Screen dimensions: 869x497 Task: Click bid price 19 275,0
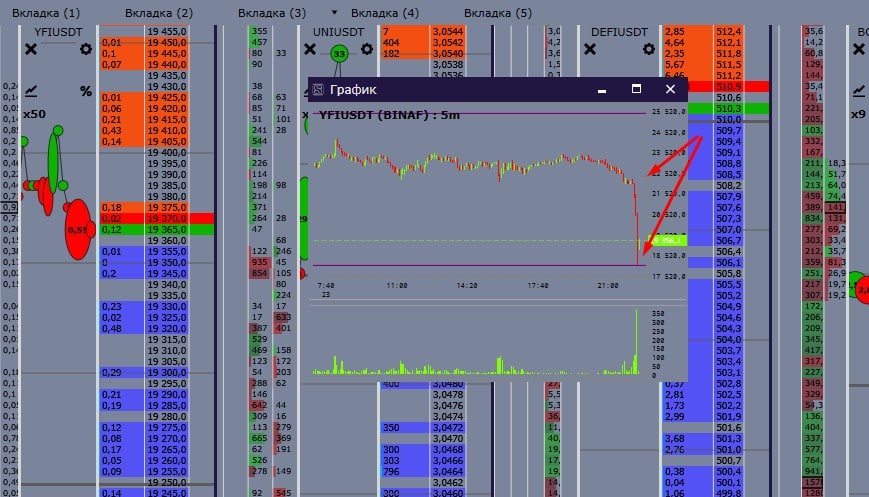167,427
